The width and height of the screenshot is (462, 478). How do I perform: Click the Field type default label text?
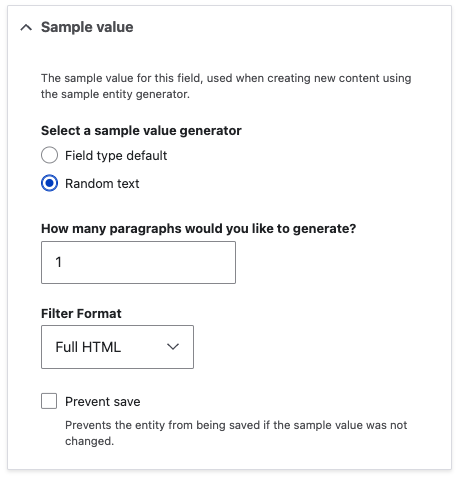116,155
